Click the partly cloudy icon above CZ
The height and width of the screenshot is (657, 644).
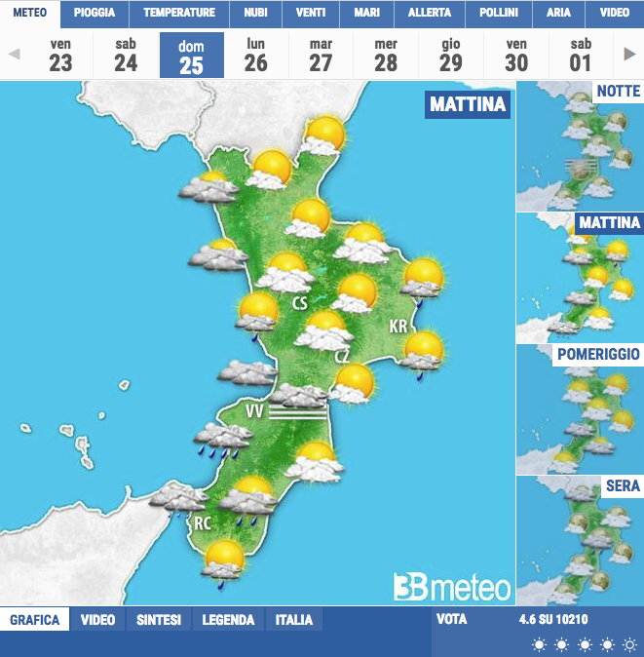point(325,330)
